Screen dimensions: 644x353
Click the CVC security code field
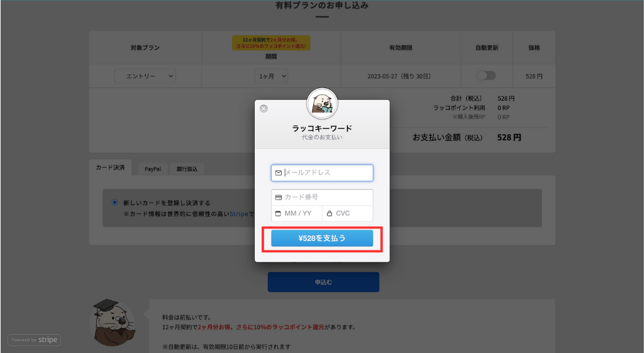click(x=348, y=213)
